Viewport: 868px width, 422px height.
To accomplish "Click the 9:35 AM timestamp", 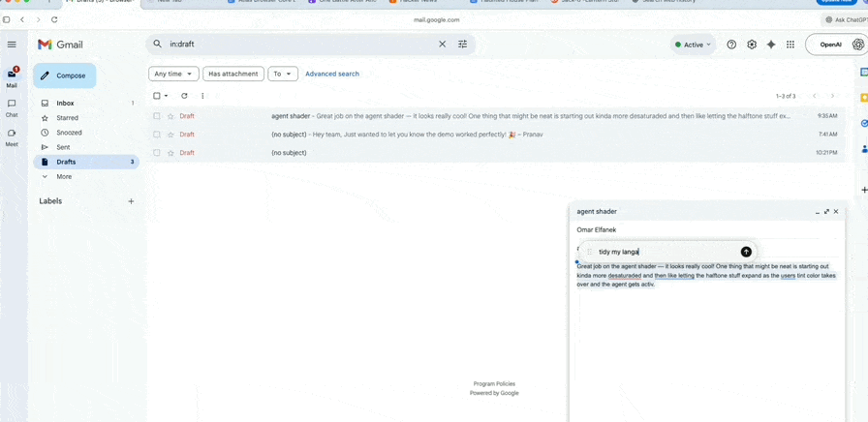I will (827, 116).
